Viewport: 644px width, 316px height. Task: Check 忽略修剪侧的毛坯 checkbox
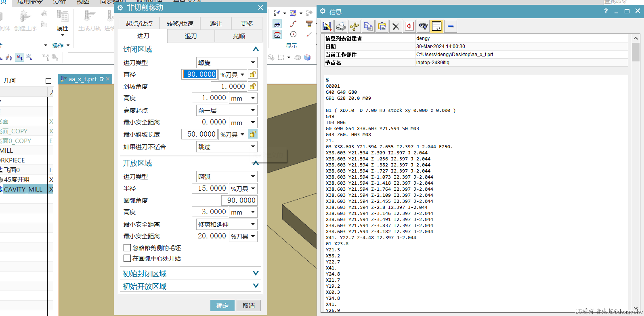pos(127,248)
